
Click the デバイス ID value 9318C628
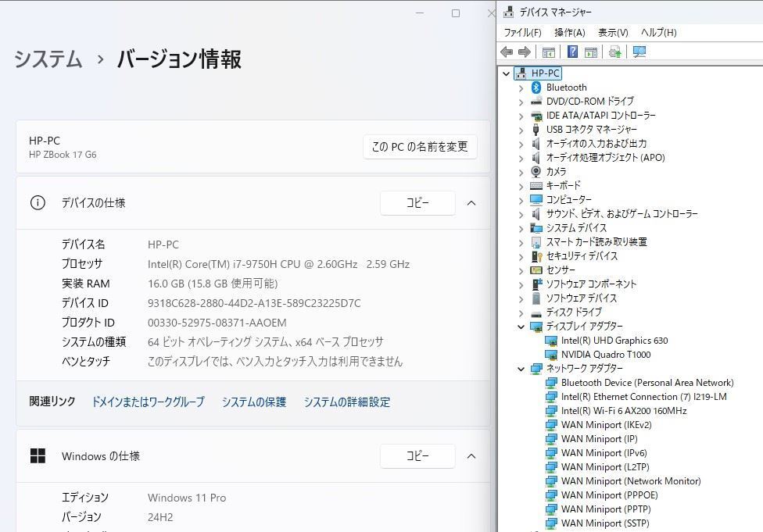pos(254,303)
